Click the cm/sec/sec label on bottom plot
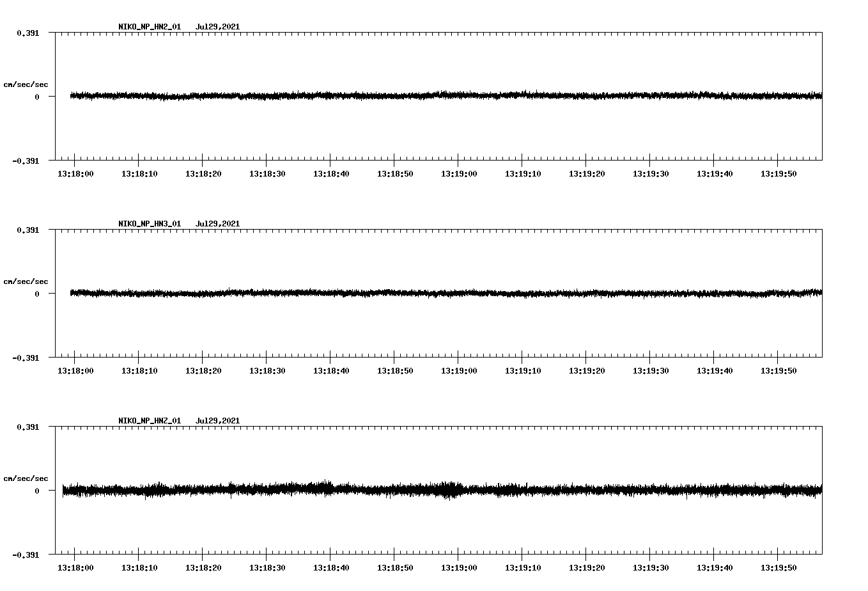 tap(26, 478)
